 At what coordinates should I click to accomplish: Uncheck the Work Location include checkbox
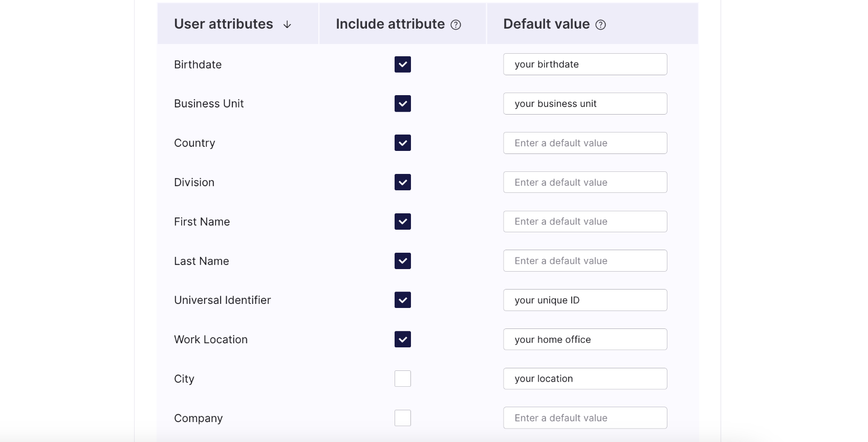point(403,339)
